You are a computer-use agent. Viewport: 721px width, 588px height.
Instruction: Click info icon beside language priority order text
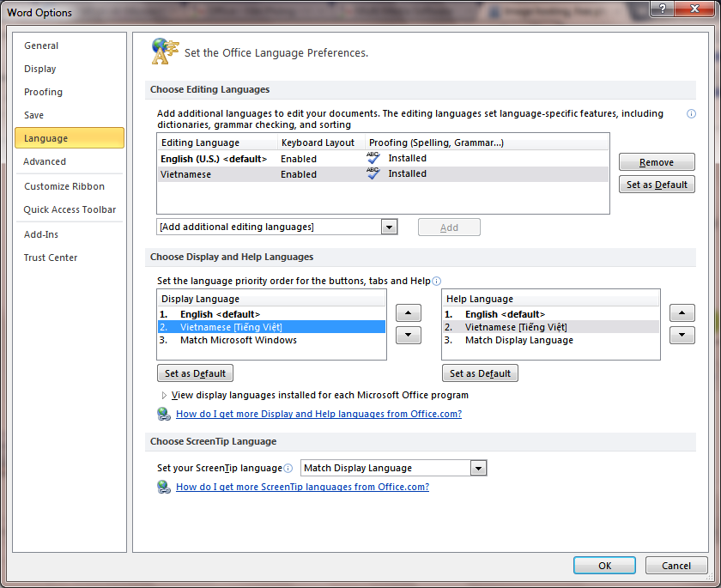[436, 281]
